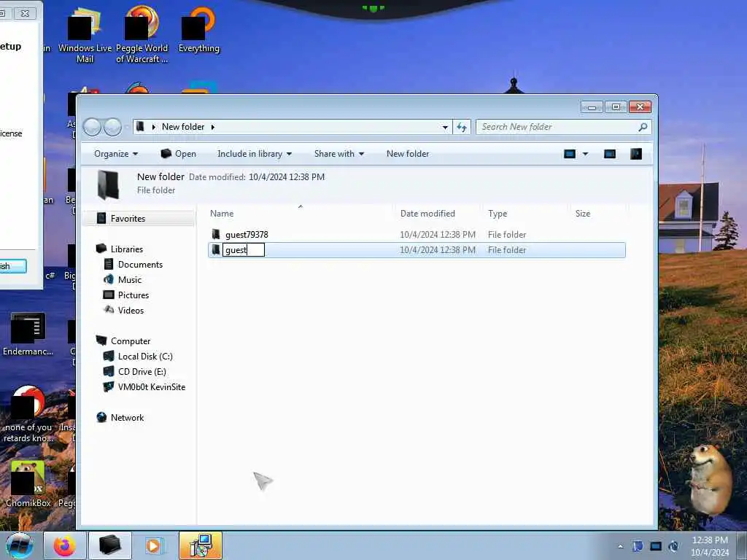Click the large folder icon in the details pane
The width and height of the screenshot is (747, 560).
pos(108,184)
